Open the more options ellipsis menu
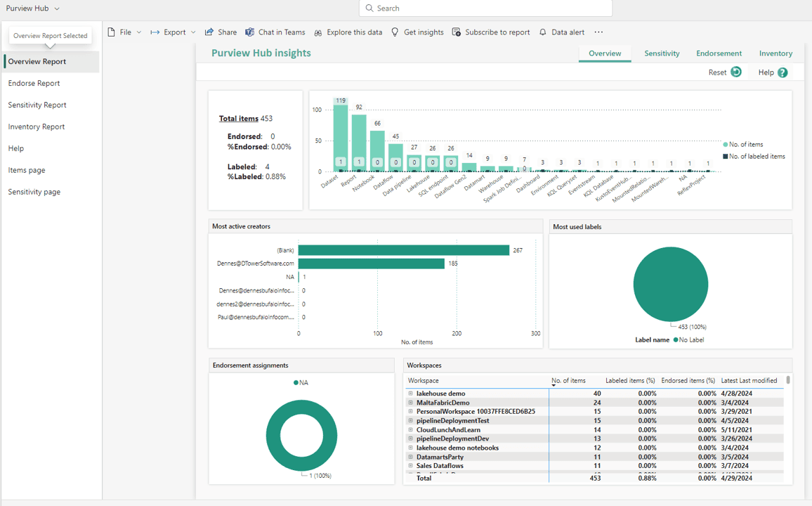Image resolution: width=812 pixels, height=506 pixels. (598, 32)
